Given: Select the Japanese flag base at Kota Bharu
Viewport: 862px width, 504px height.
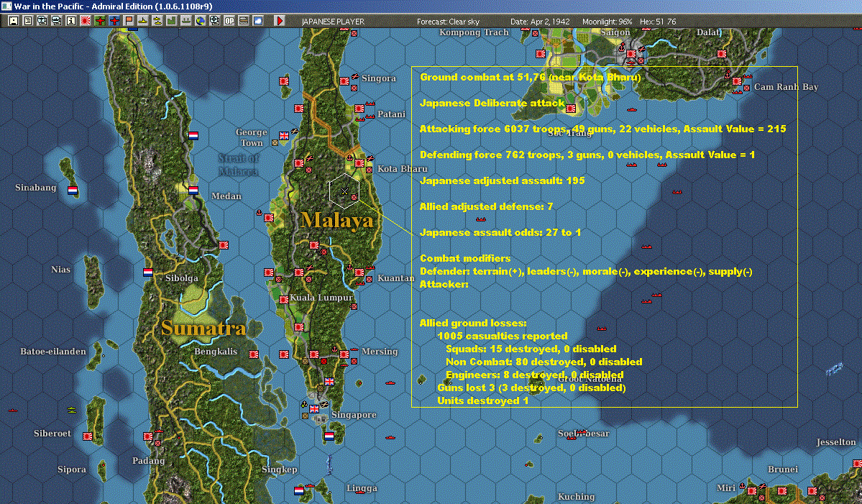Looking at the screenshot, I should (x=359, y=163).
